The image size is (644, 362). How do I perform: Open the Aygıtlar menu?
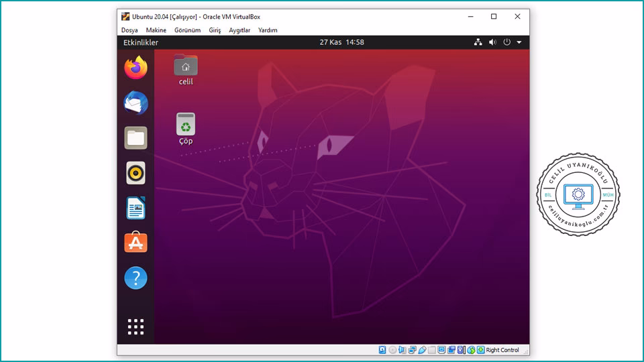tap(239, 30)
